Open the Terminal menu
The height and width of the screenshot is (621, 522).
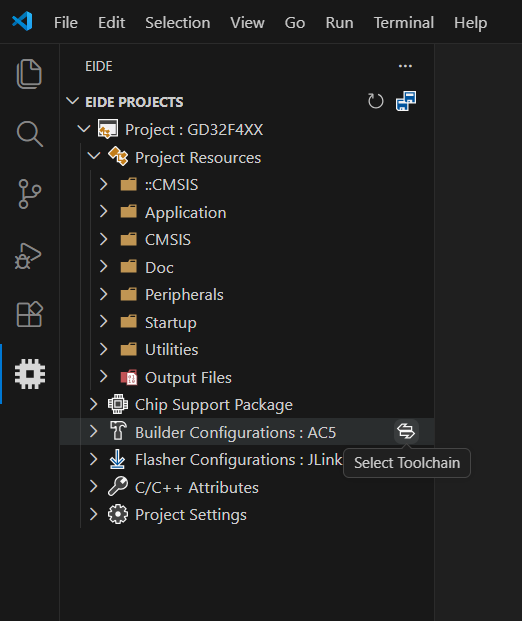(x=404, y=23)
